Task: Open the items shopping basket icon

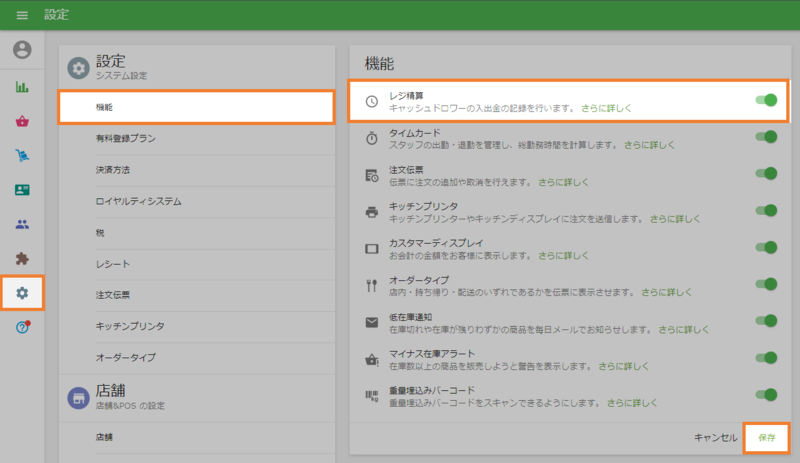Action: click(22, 121)
